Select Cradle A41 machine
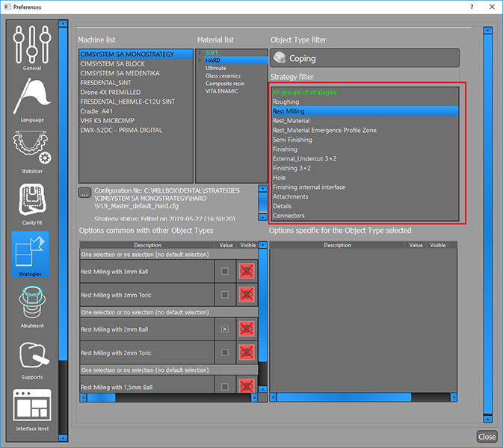This screenshot has width=503, height=448. (136, 111)
